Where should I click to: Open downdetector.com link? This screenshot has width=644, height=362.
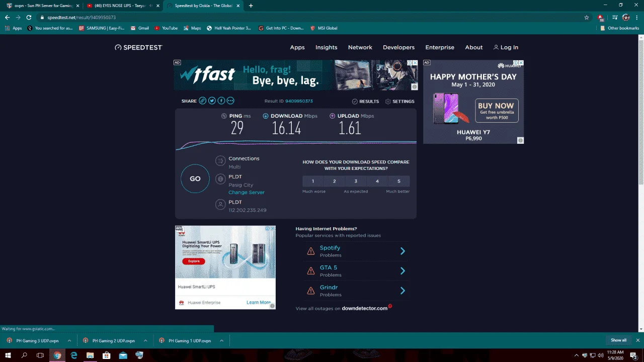point(365,308)
